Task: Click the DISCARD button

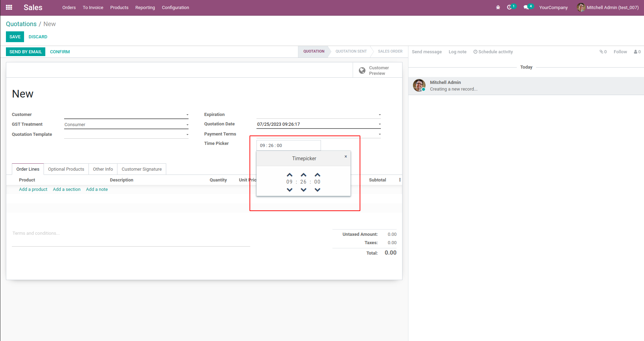Action: (x=38, y=37)
